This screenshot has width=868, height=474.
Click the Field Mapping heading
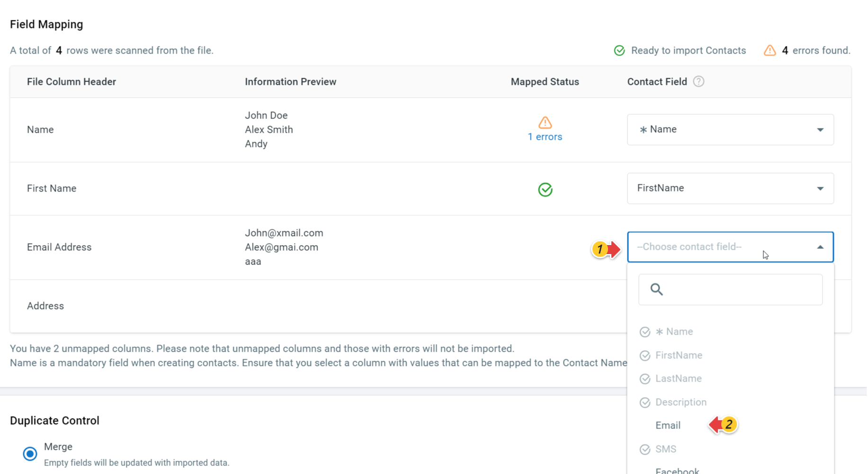click(x=46, y=24)
